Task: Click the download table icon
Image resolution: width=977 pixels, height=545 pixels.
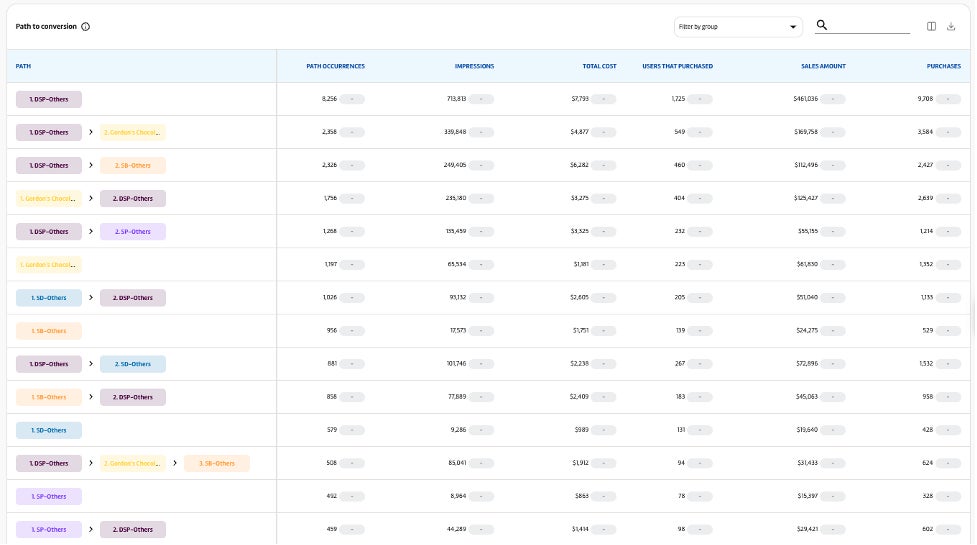Action: (x=951, y=27)
